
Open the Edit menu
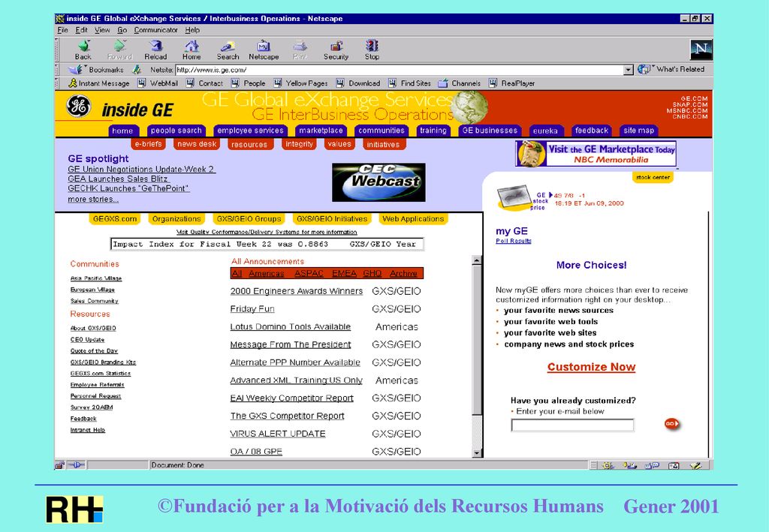81,30
